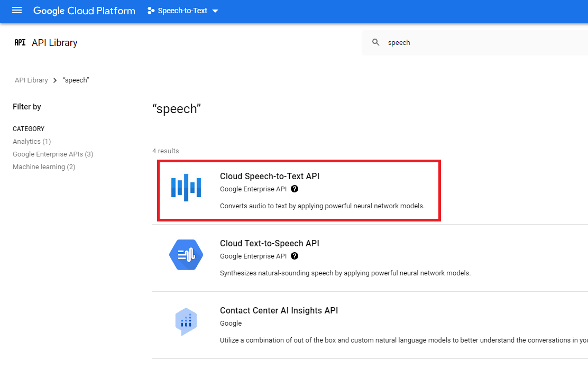The width and height of the screenshot is (588, 370).
Task: Open the Speech-to-Text project dropdown
Action: coord(215,11)
